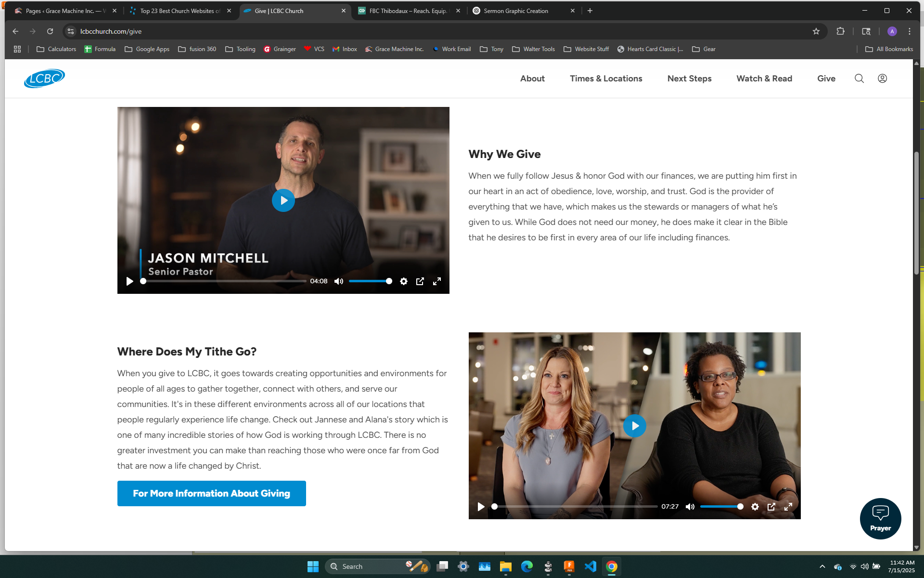The image size is (924, 578).
Task: Switch to the Sermon Graphic Creation tab
Action: click(516, 11)
